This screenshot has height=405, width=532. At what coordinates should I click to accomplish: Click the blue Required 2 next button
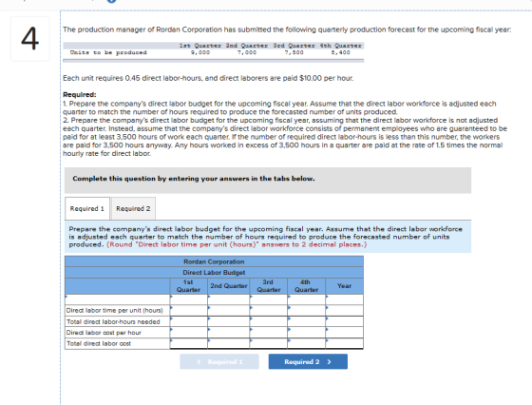coord(308,361)
